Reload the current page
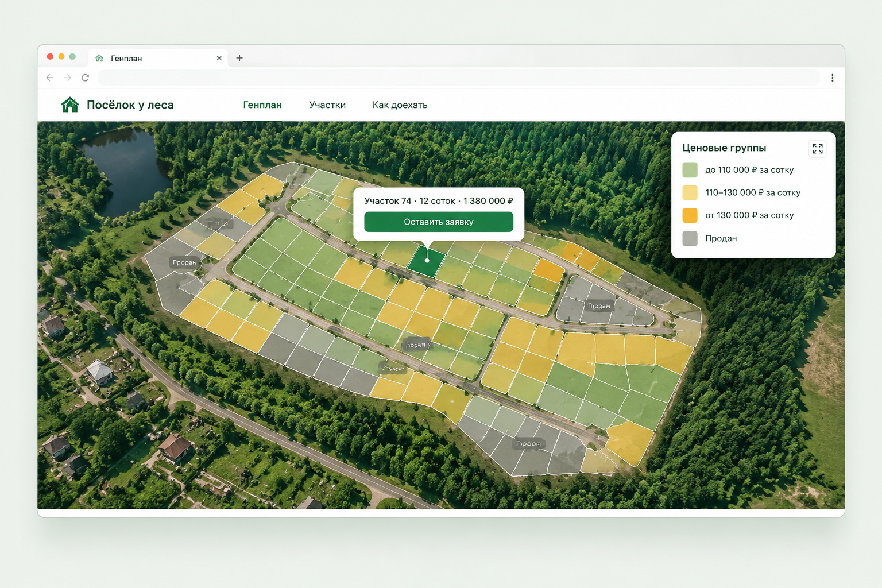 86,78
